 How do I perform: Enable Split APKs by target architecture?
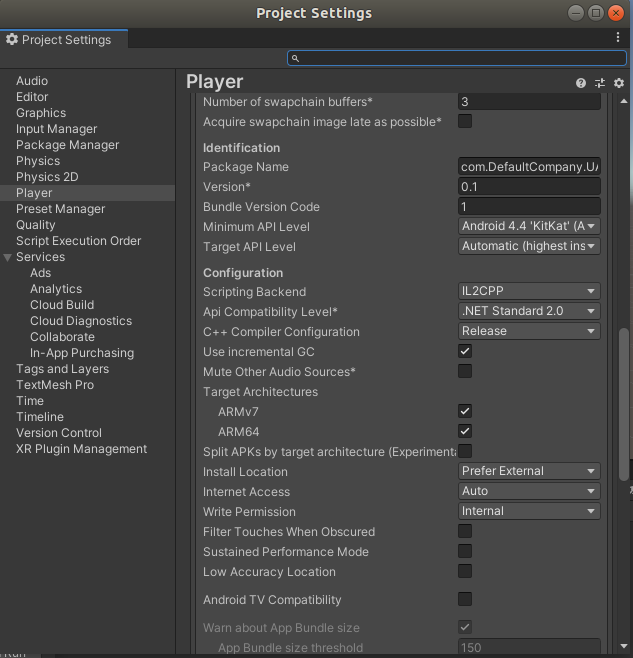pos(465,452)
